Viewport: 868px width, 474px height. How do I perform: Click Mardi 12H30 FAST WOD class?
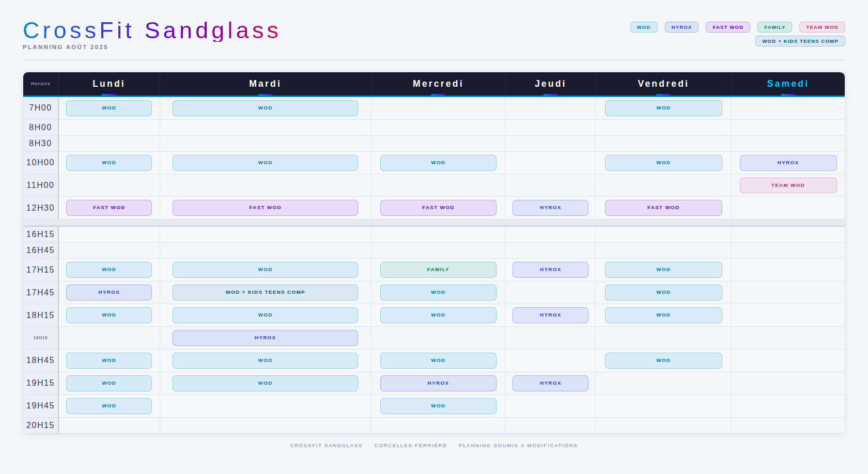[x=265, y=208]
